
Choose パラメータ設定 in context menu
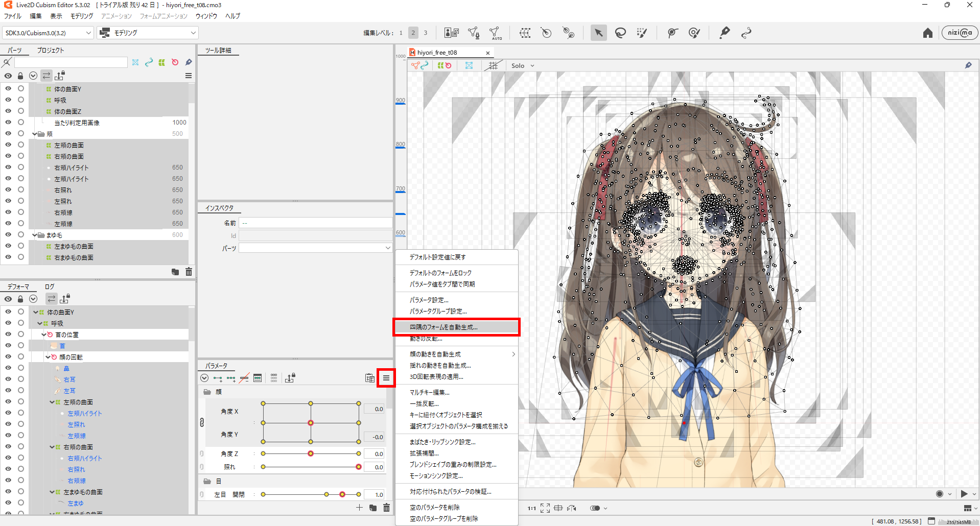click(x=457, y=300)
